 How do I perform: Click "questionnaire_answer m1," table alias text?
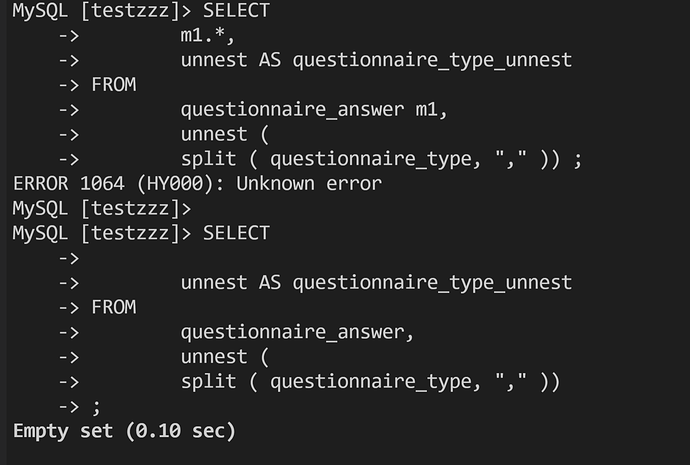[x=314, y=110]
